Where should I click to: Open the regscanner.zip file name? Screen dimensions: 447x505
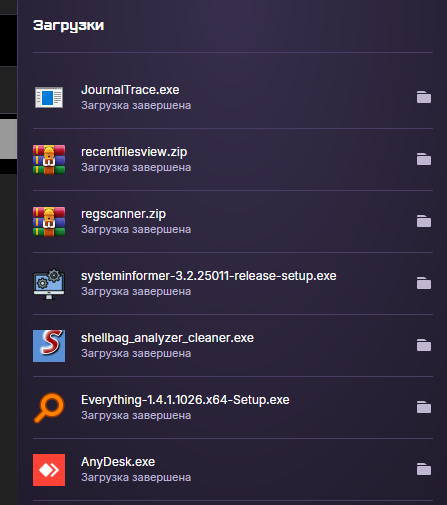tap(123, 214)
